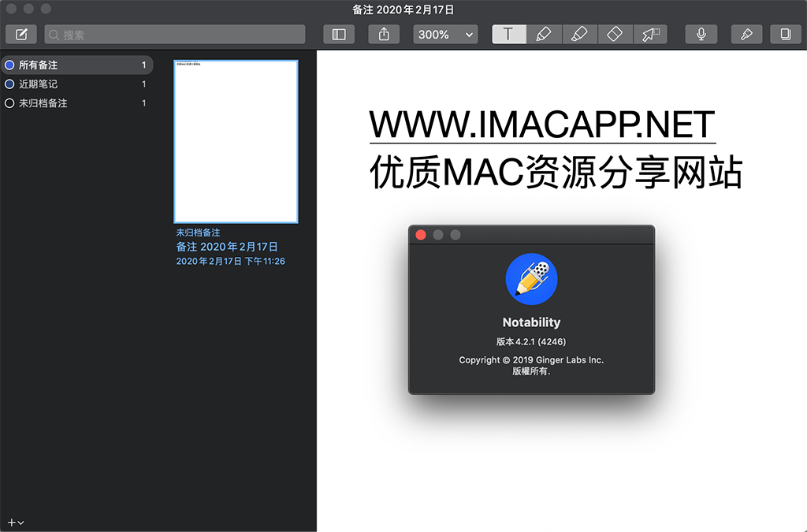Click the Notability app icon in dialog
807x532 pixels.
531,279
